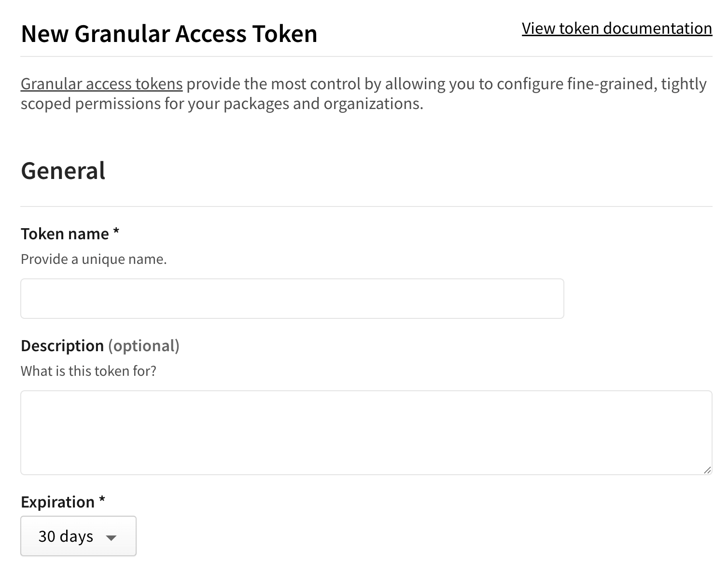The width and height of the screenshot is (728, 576).
Task: Click the Expiration label text
Action: pos(57,502)
